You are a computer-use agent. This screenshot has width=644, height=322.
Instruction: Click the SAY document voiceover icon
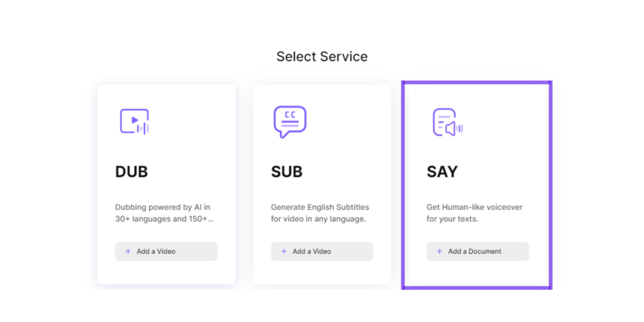point(448,123)
